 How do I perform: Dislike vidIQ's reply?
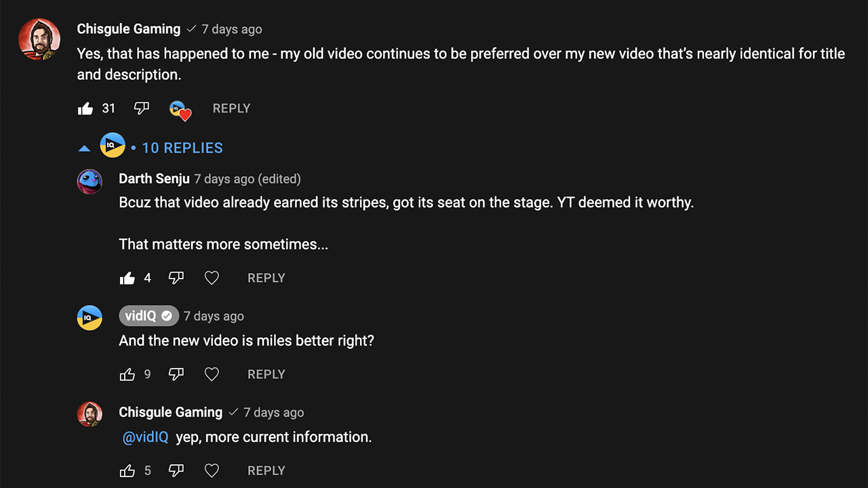click(x=176, y=374)
